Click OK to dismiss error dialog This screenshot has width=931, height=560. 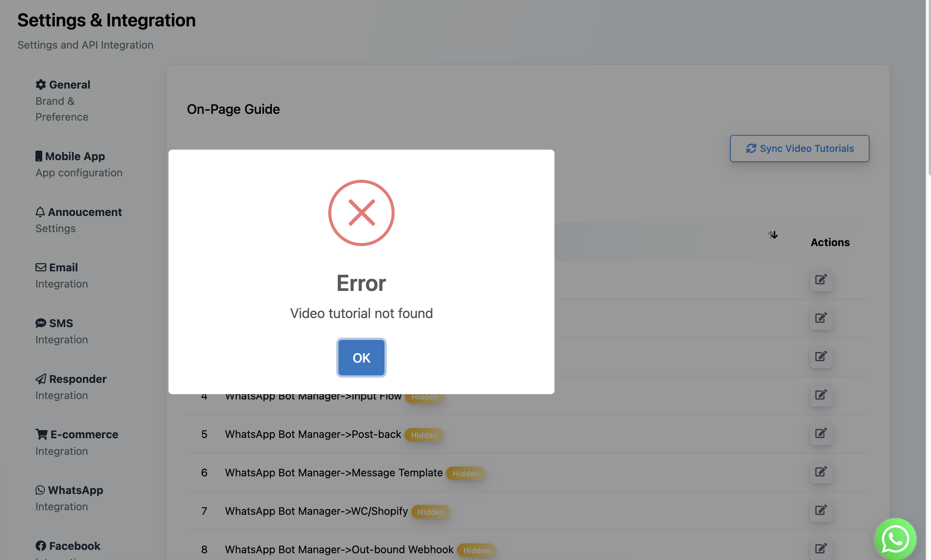361,357
